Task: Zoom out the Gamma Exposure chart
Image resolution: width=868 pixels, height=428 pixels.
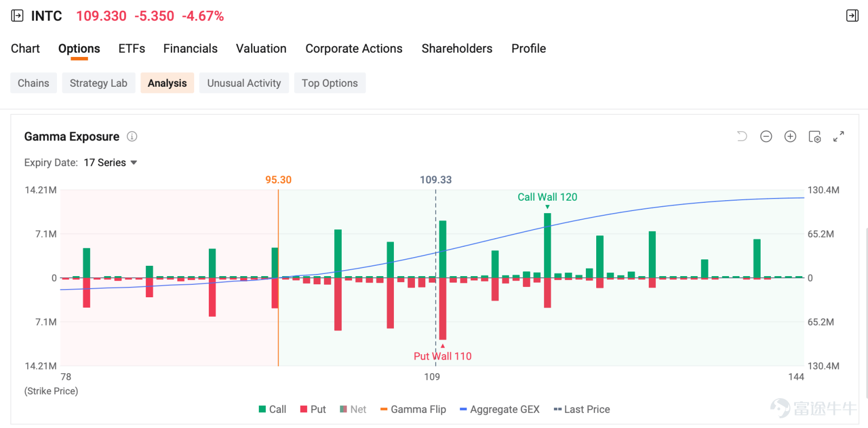Action: pyautogui.click(x=766, y=137)
